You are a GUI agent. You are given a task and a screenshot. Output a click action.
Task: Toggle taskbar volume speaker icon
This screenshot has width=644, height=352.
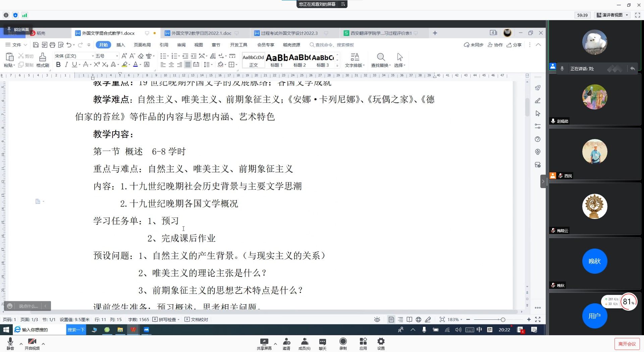point(458,330)
